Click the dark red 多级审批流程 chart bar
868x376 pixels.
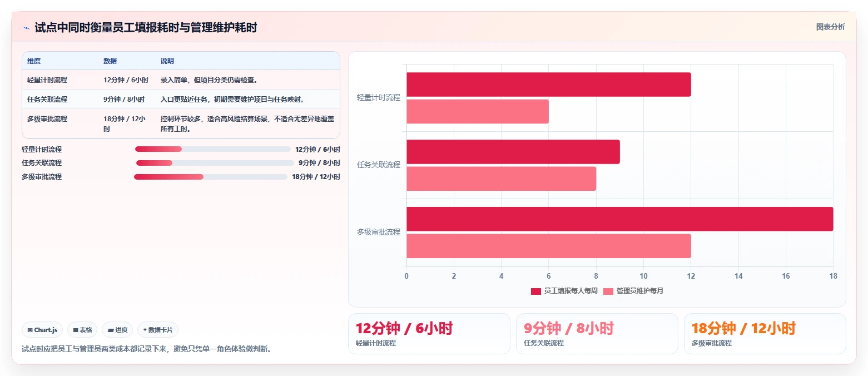tap(620, 219)
